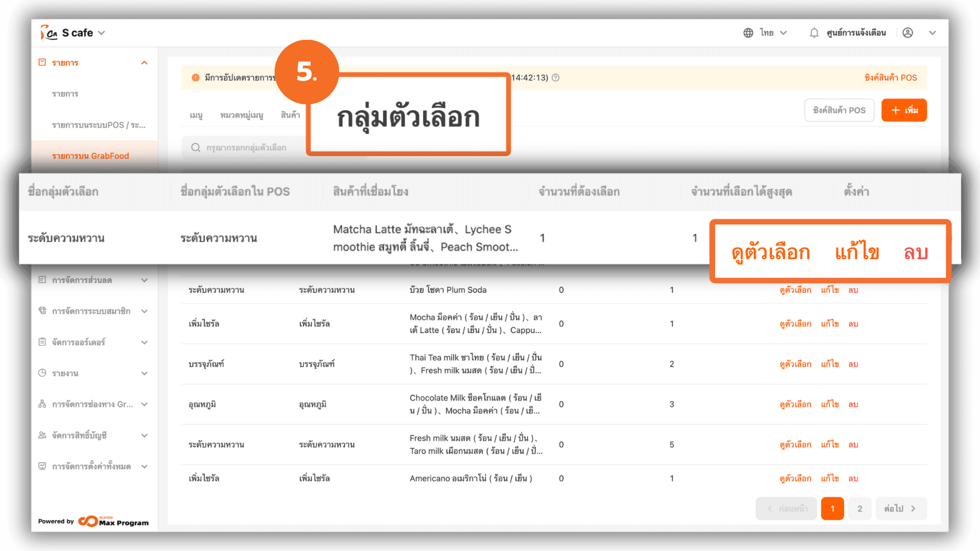
Task: Click the จัดการออร์เดอร์ sidebar icon
Action: point(42,342)
